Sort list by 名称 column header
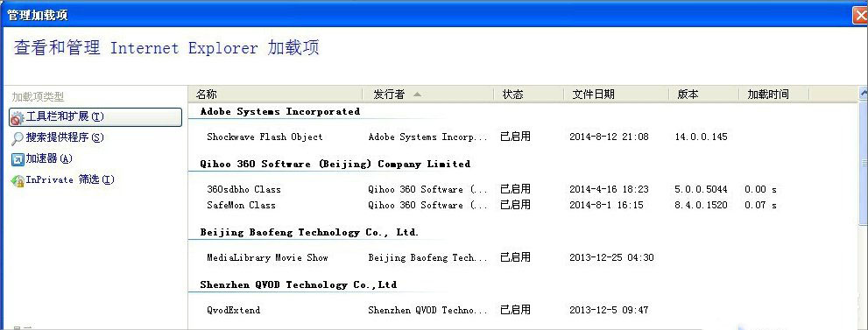 click(275, 95)
